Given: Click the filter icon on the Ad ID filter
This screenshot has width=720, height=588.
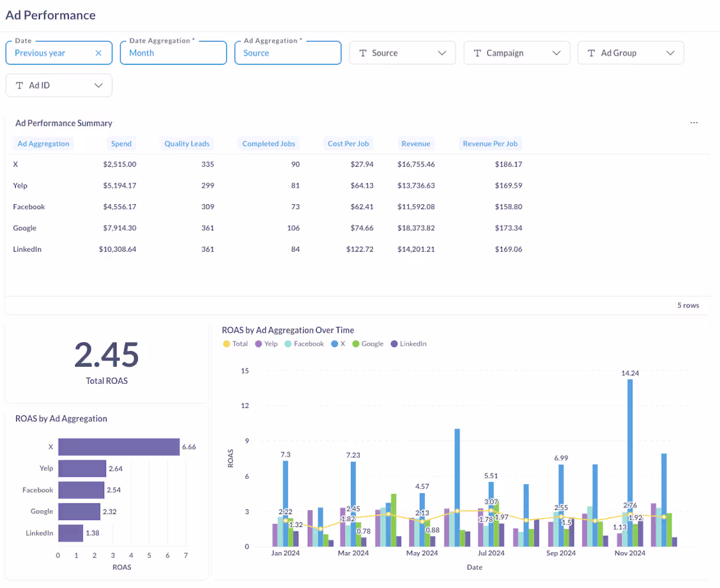Looking at the screenshot, I should (x=19, y=85).
